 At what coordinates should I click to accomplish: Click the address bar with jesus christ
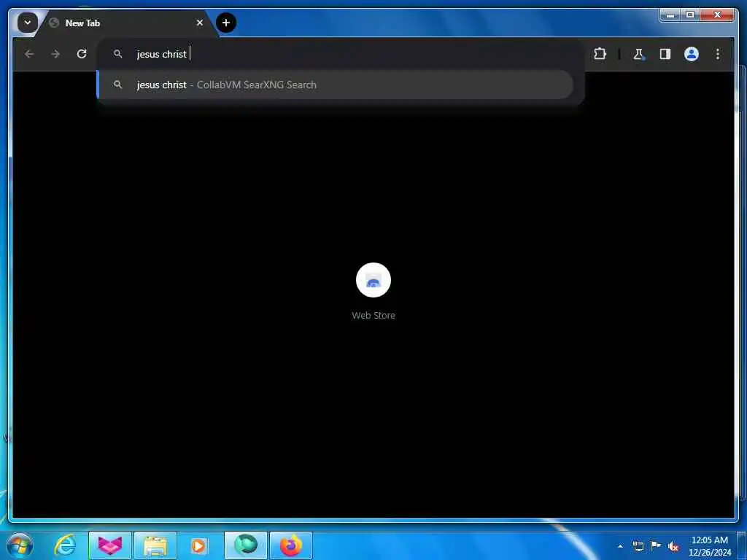click(341, 54)
